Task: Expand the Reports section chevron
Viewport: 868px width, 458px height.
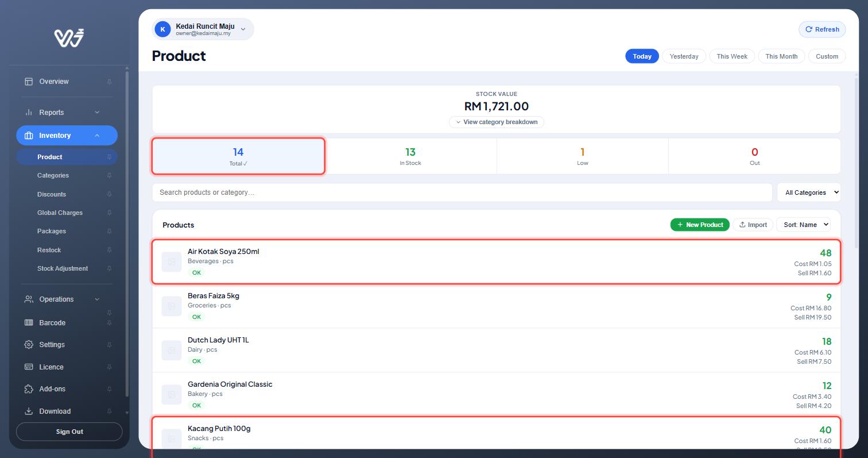Action: [97, 113]
